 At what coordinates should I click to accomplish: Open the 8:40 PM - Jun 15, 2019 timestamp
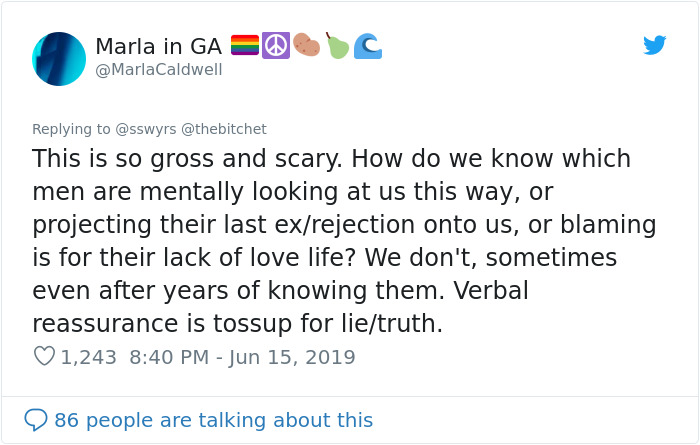click(x=243, y=357)
